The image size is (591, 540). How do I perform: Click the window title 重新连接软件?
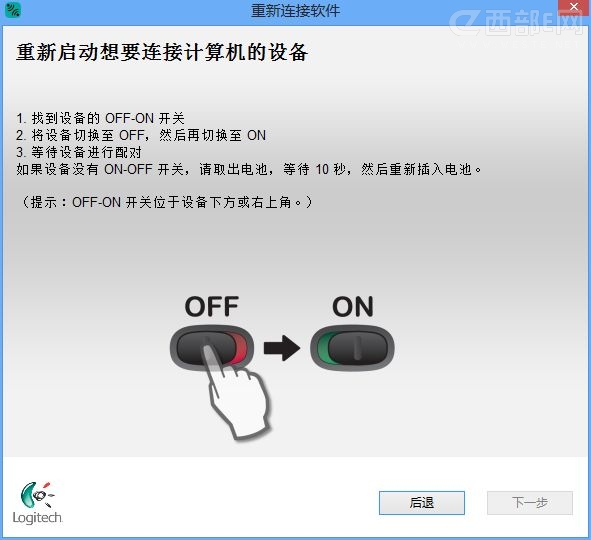point(296,11)
